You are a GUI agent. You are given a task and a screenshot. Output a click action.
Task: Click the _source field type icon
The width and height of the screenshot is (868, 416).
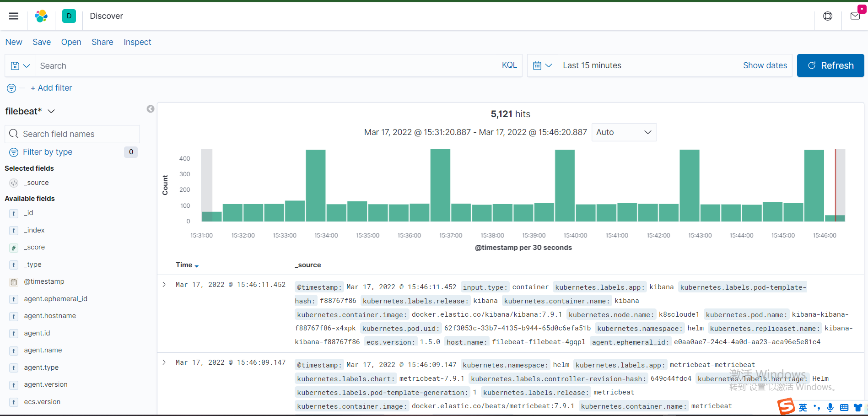coord(14,183)
